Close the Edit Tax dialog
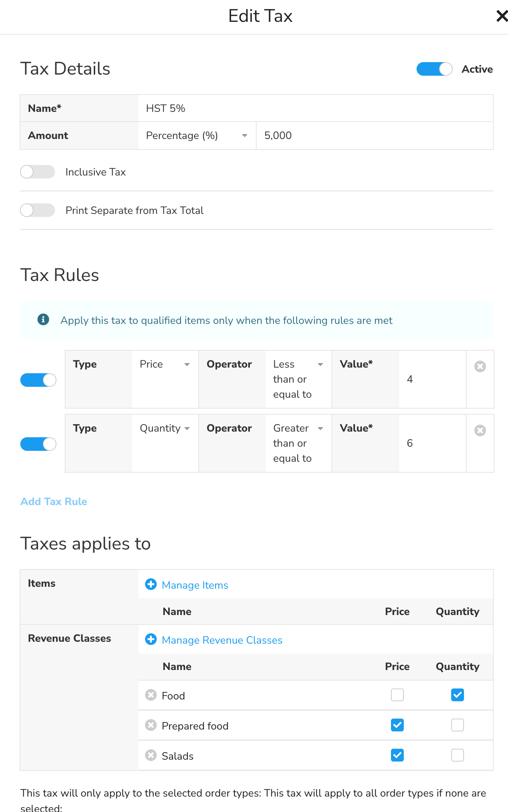 (x=502, y=16)
